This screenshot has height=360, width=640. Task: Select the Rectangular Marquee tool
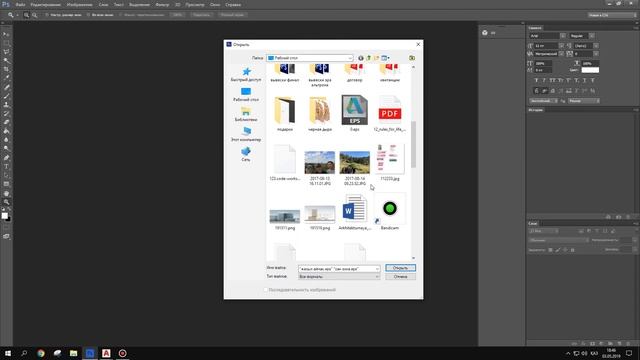pyautogui.click(x=6, y=43)
